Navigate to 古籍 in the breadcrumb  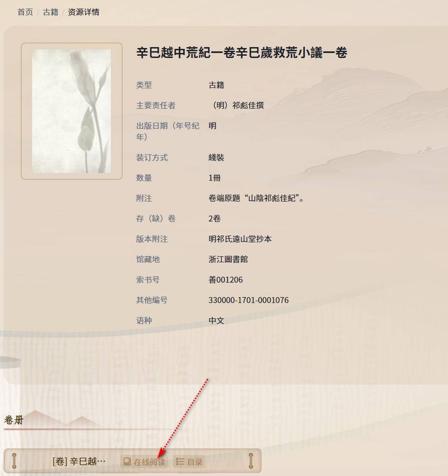tap(50, 12)
